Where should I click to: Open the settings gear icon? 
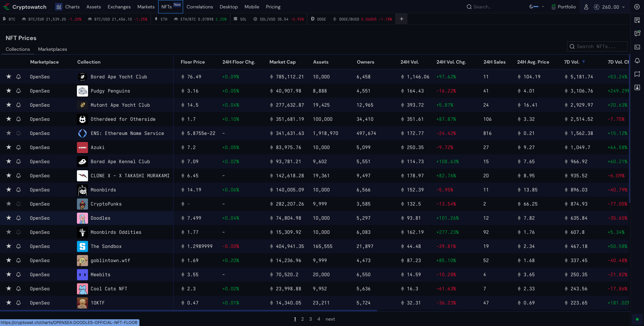637,7
